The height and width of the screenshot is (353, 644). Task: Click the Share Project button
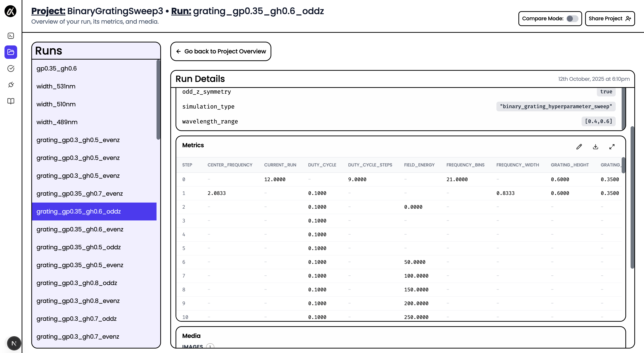pos(610,18)
